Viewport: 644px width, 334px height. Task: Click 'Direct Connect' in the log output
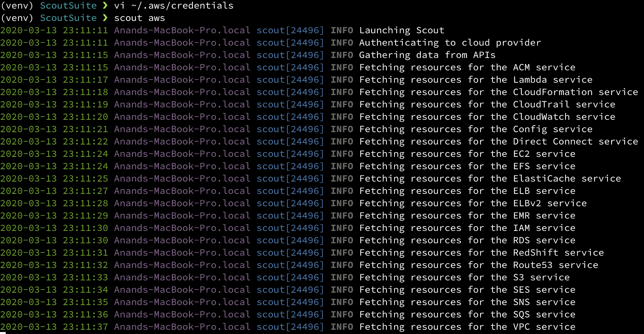[x=553, y=141]
